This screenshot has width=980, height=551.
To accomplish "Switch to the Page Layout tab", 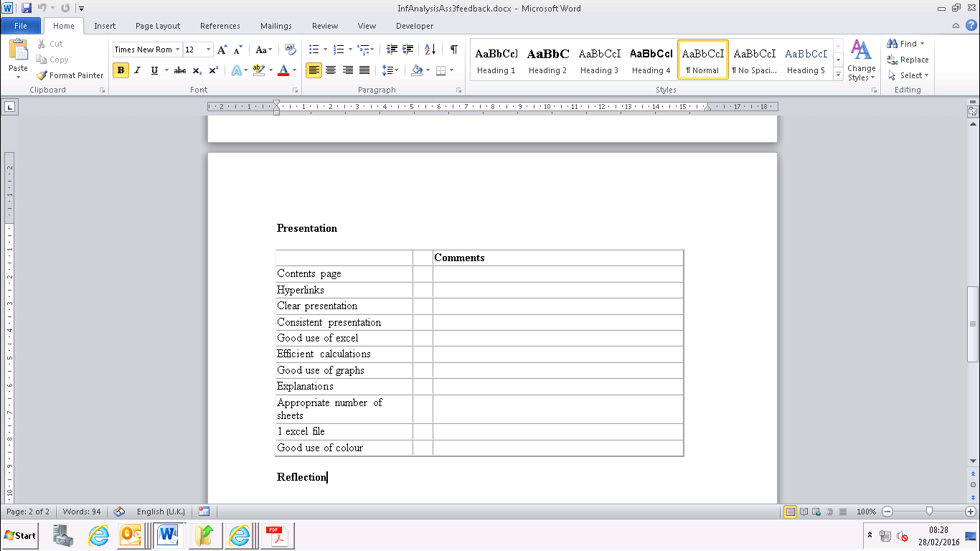I will pyautogui.click(x=158, y=26).
